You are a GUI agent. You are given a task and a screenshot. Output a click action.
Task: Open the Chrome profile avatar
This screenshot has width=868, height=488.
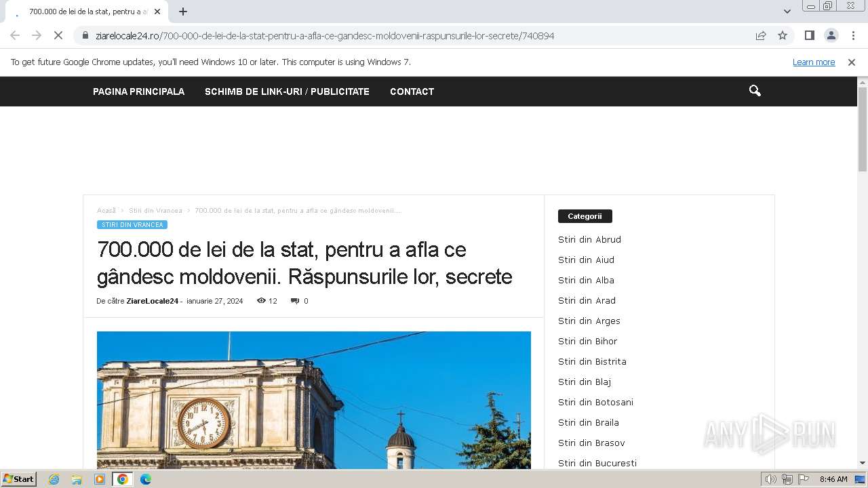(x=831, y=35)
